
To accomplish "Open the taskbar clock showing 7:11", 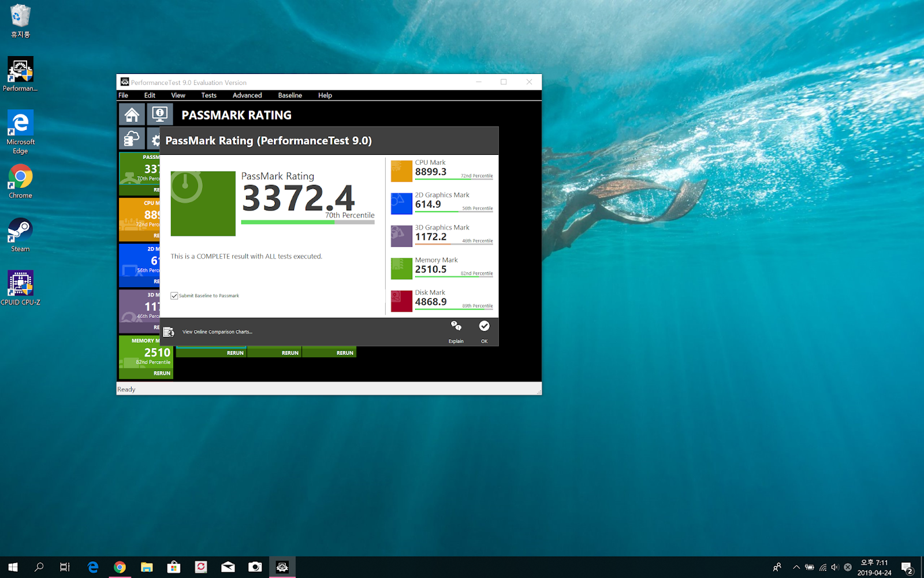I will pyautogui.click(x=874, y=568).
